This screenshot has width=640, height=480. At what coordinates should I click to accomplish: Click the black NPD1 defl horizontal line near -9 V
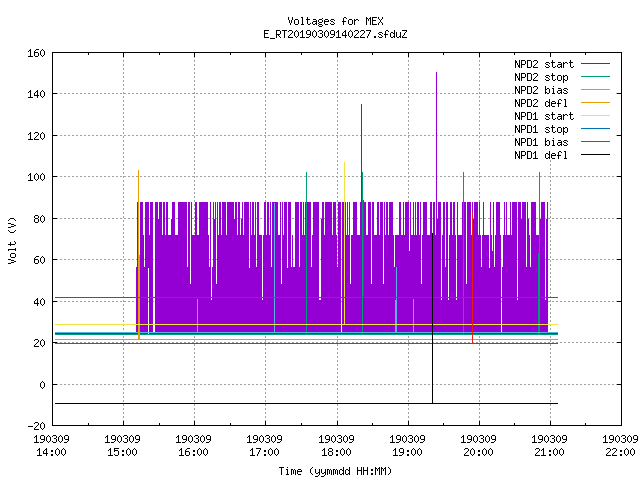click(306, 404)
